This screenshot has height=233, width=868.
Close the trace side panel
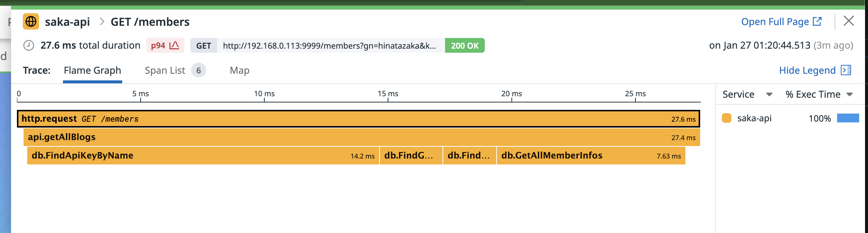click(849, 21)
